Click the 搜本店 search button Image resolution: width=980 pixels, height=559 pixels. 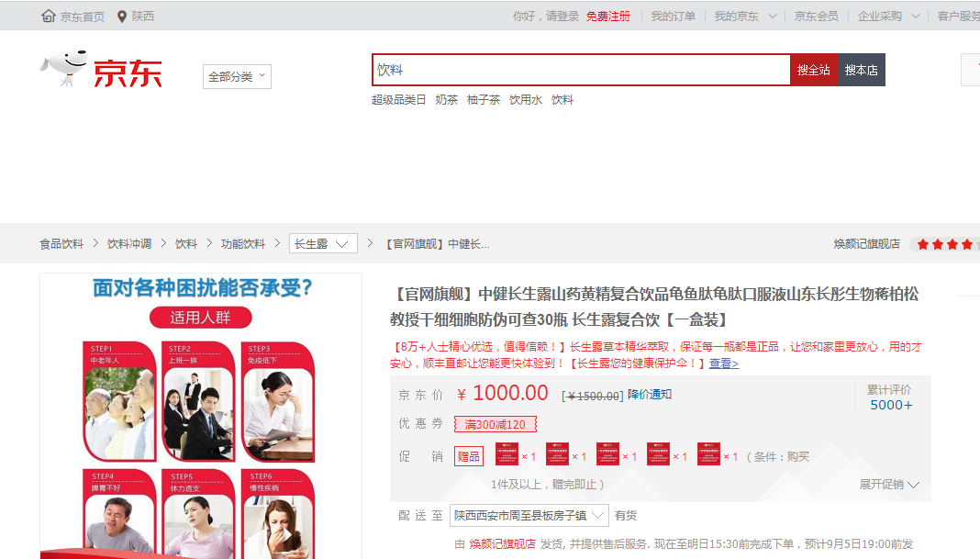point(862,70)
